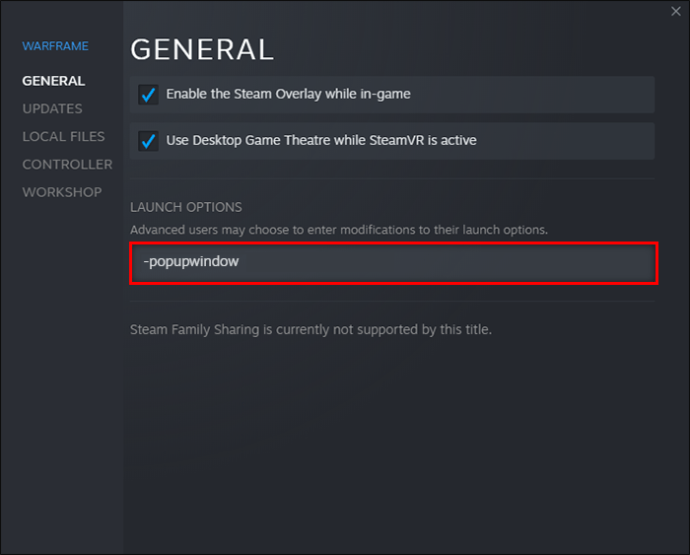Click the large GENERAL page heading

201,49
